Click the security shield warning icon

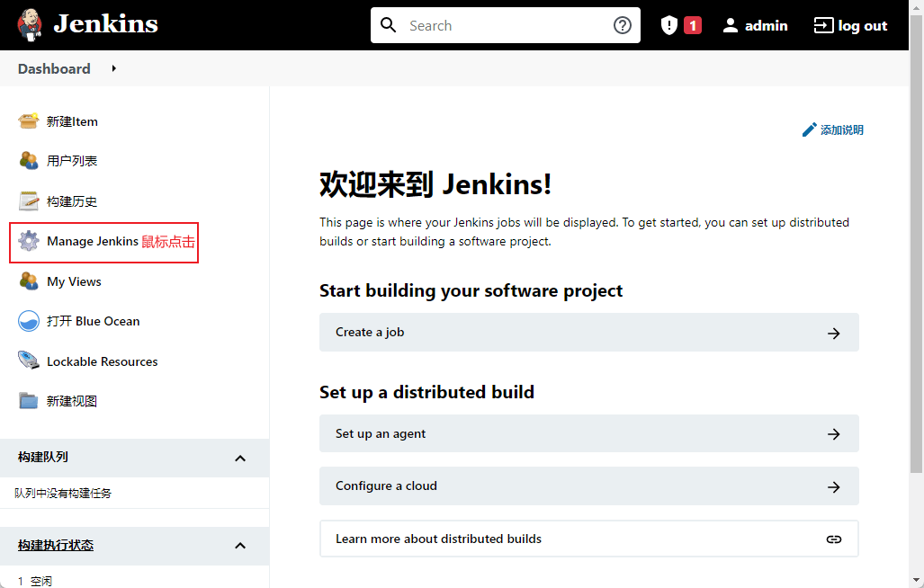668,25
